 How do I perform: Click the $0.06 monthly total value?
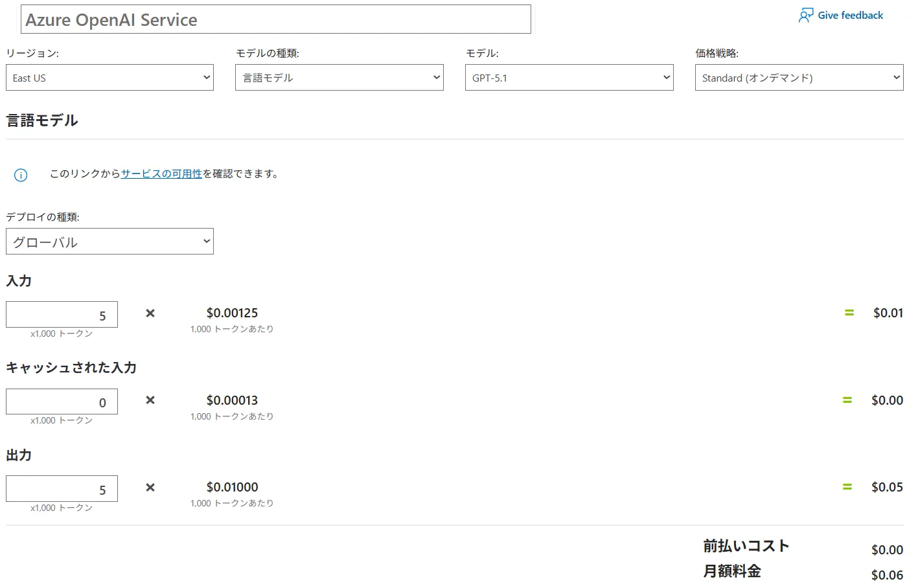(887, 575)
